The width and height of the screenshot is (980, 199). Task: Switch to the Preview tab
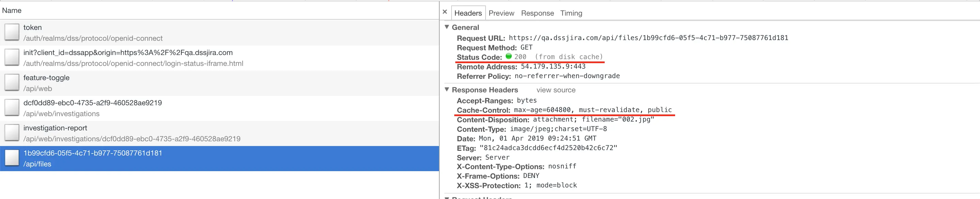pyautogui.click(x=502, y=13)
